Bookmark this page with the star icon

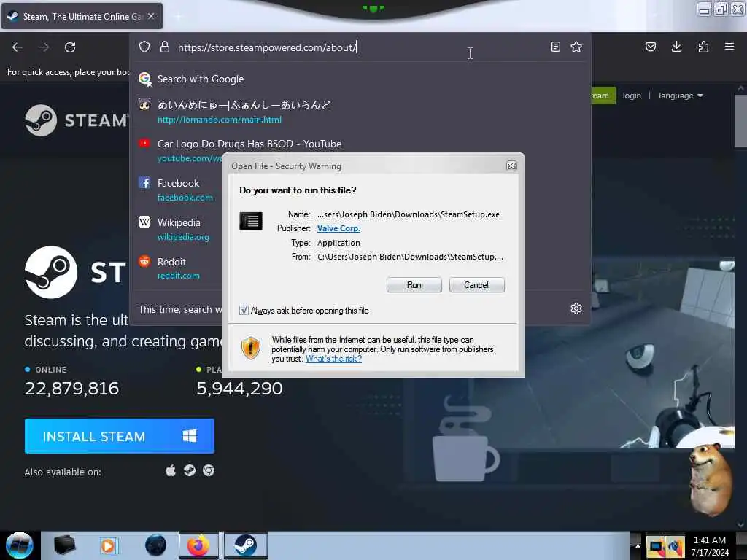click(576, 47)
